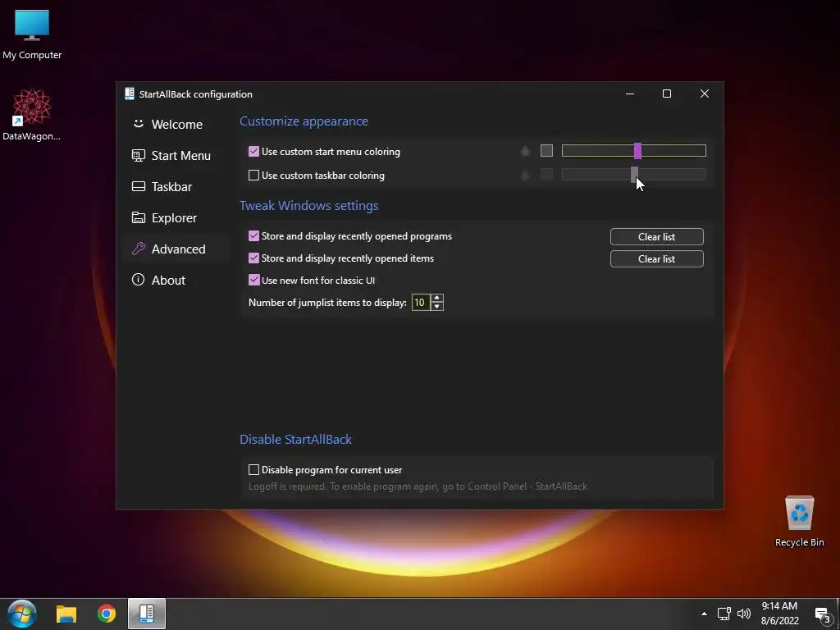The image size is (840, 630).
Task: Select the My Computer desktop icon
Action: (32, 34)
